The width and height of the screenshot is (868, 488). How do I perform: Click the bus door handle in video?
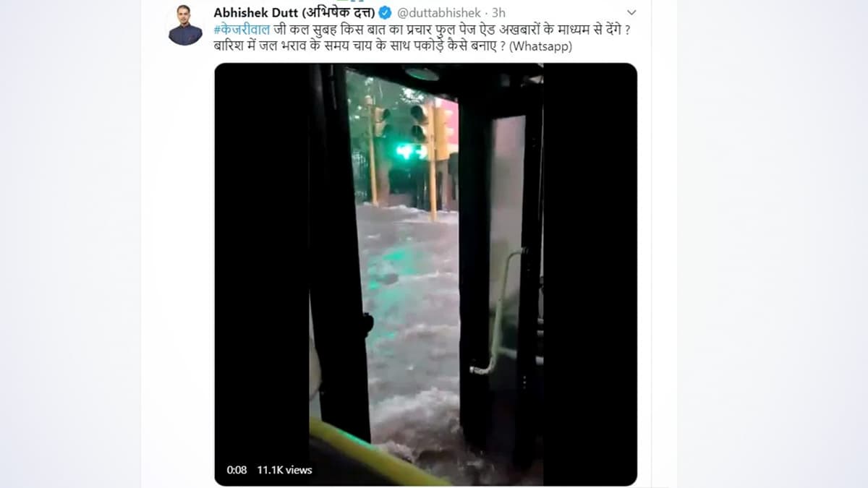pos(498,311)
